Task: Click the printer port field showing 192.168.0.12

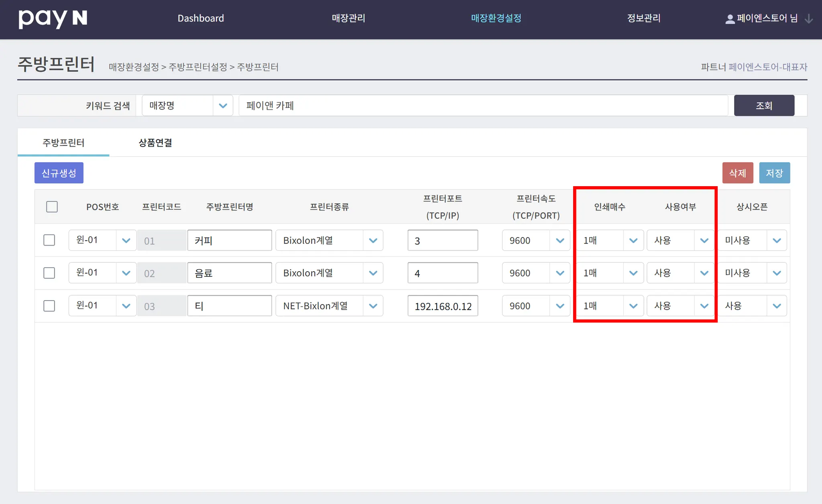Action: tap(443, 306)
